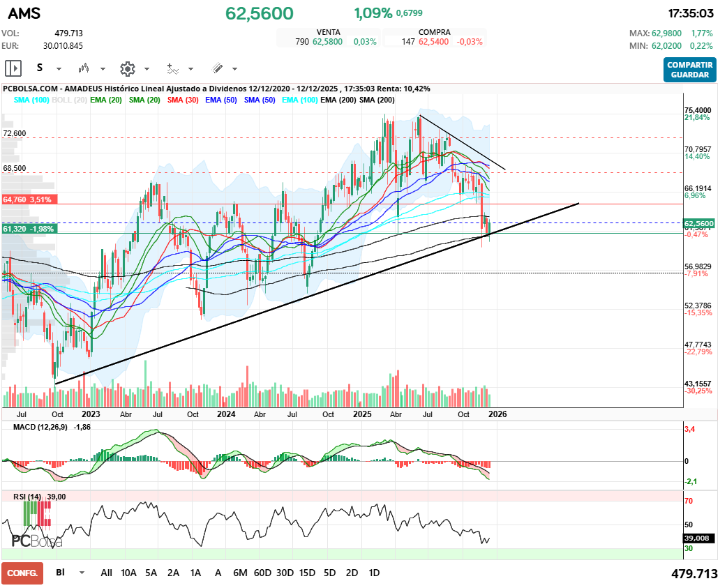Select the 5A time range
Image resolution: width=727 pixels, height=588 pixels.
coord(151,573)
